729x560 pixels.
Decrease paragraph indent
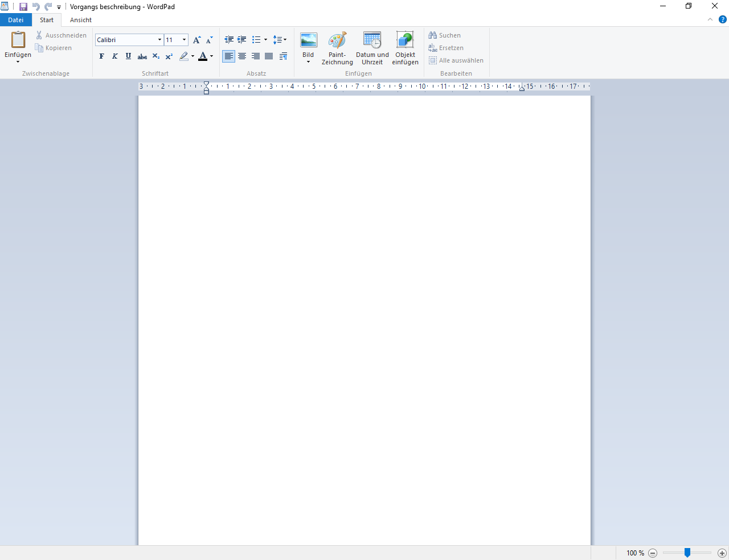point(229,40)
